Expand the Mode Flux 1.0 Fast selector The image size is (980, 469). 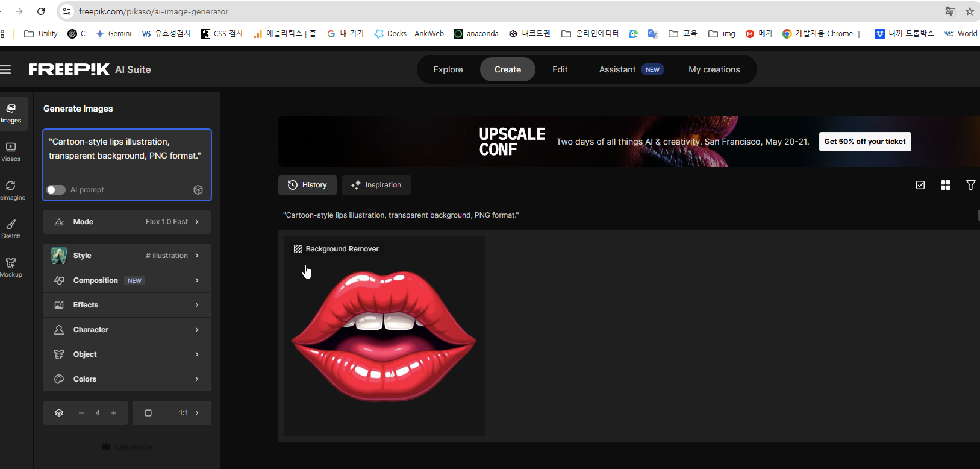pyautogui.click(x=127, y=222)
